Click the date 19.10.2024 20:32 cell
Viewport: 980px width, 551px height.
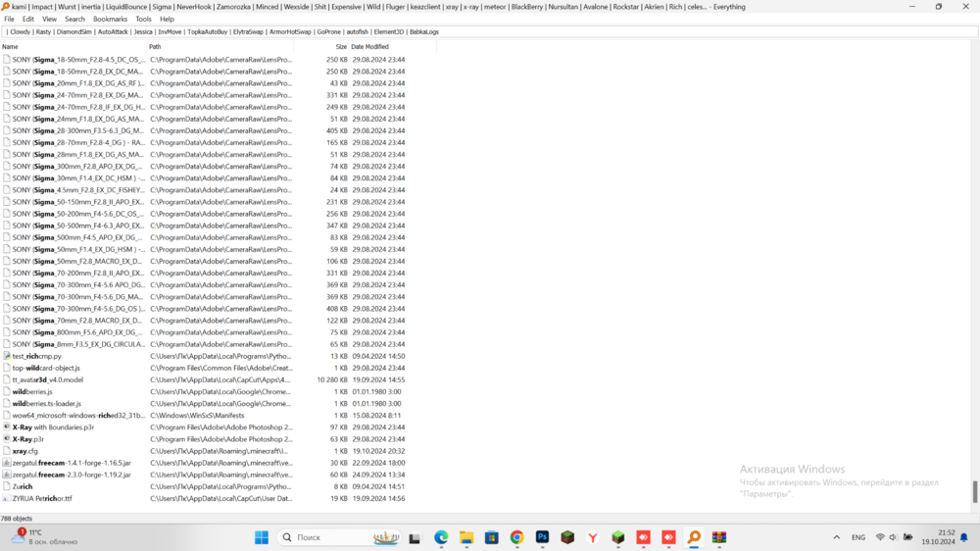[x=378, y=451]
